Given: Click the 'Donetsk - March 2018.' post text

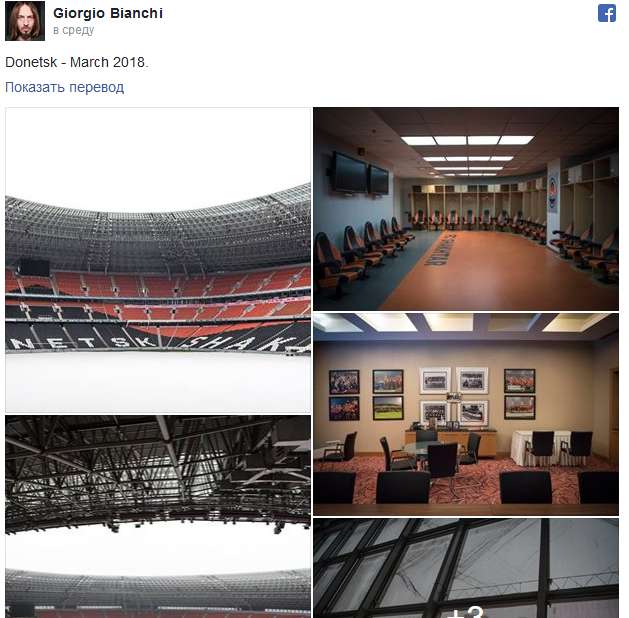Looking at the screenshot, I should pos(77,62).
